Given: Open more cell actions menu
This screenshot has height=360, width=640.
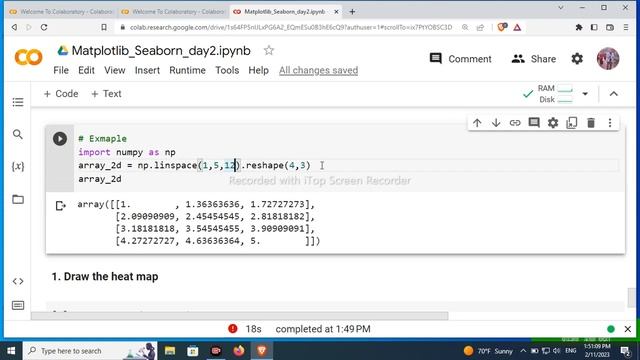Looking at the screenshot, I should click(610, 123).
